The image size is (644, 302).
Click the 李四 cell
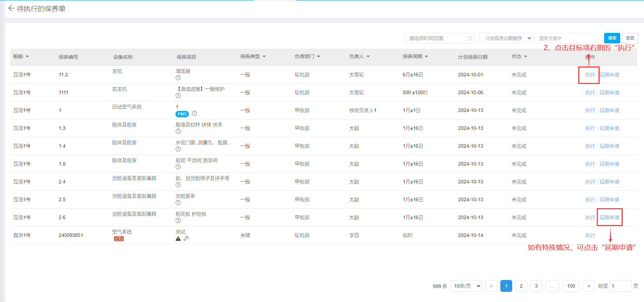pos(354,236)
